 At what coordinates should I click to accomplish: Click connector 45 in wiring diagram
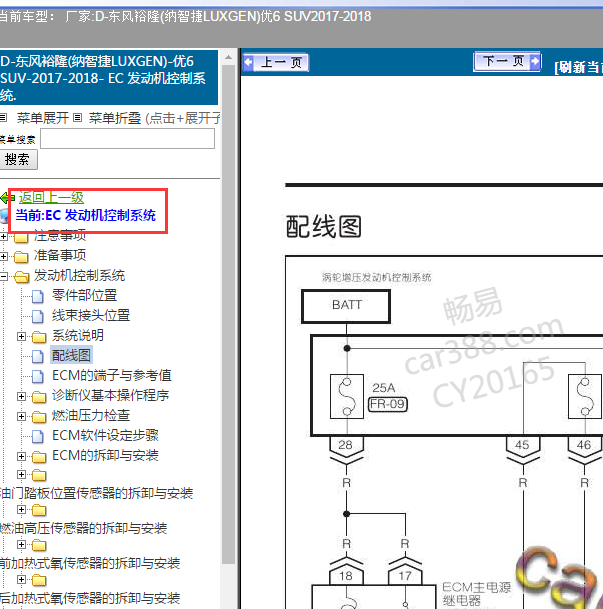[x=523, y=445]
